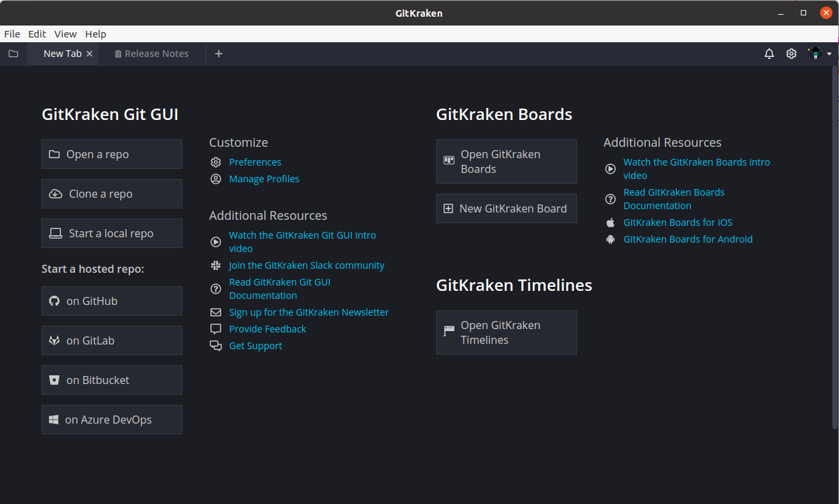Image resolution: width=839 pixels, height=504 pixels.
Task: Close the New Tab tab
Action: click(90, 54)
